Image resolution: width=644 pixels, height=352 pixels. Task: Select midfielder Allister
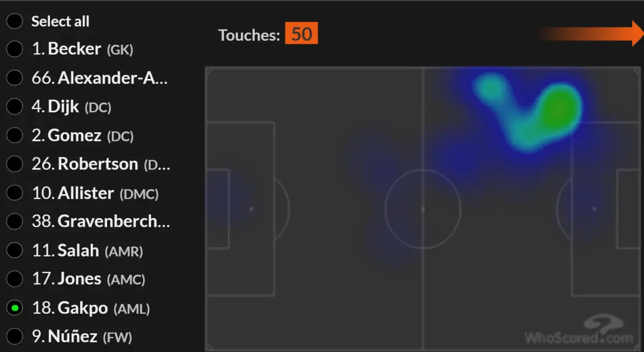(14, 193)
